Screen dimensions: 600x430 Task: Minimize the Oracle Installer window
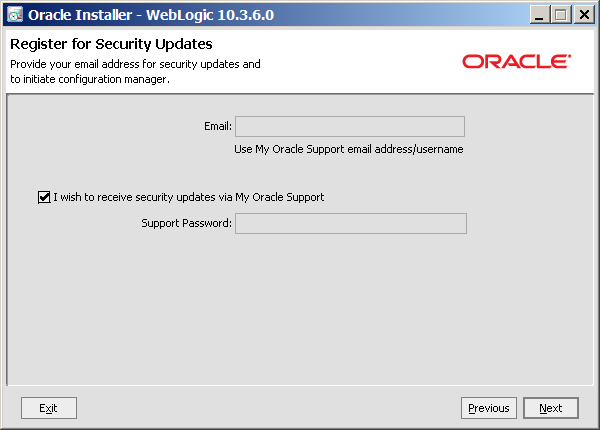(x=540, y=15)
